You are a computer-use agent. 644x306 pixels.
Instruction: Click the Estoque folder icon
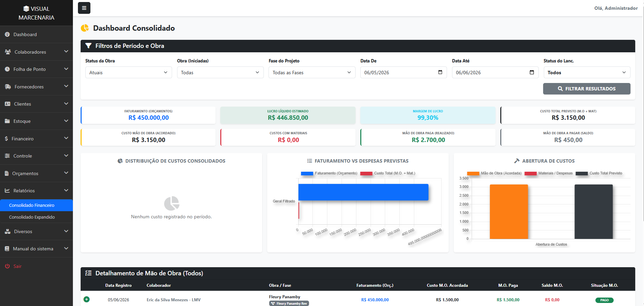[7, 121]
